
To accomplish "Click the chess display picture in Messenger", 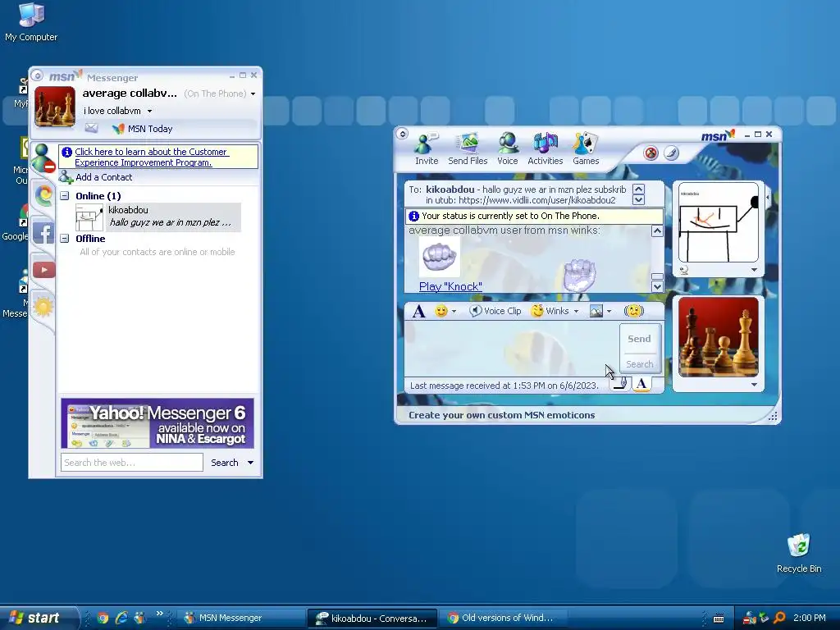I will [55, 107].
